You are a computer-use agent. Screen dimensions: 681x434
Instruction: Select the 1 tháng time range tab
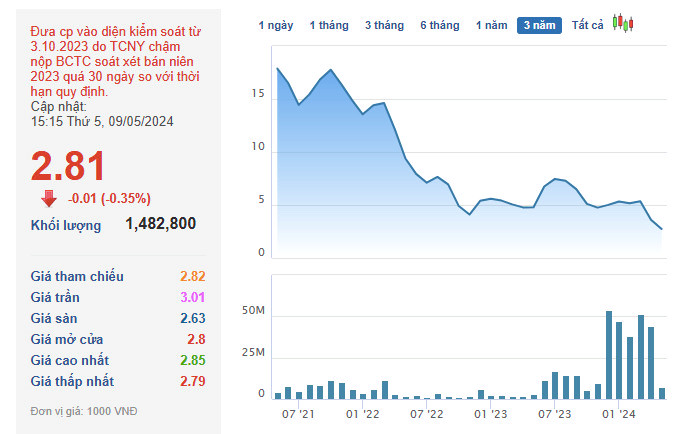click(328, 25)
